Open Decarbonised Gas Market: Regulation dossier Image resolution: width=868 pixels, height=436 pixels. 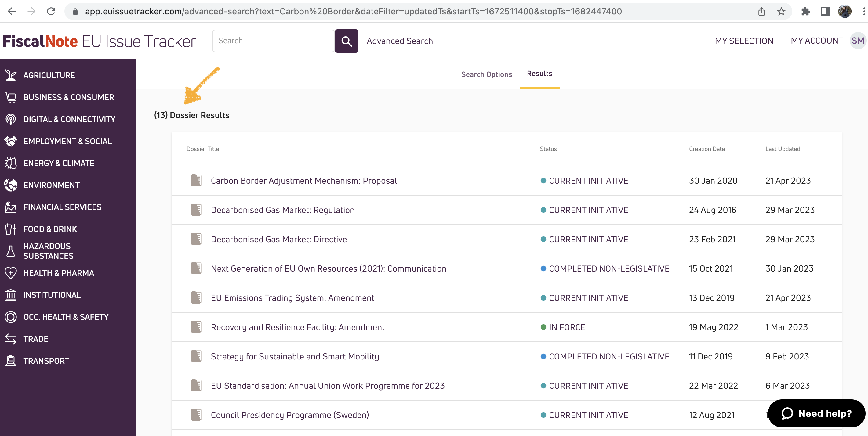click(x=282, y=210)
